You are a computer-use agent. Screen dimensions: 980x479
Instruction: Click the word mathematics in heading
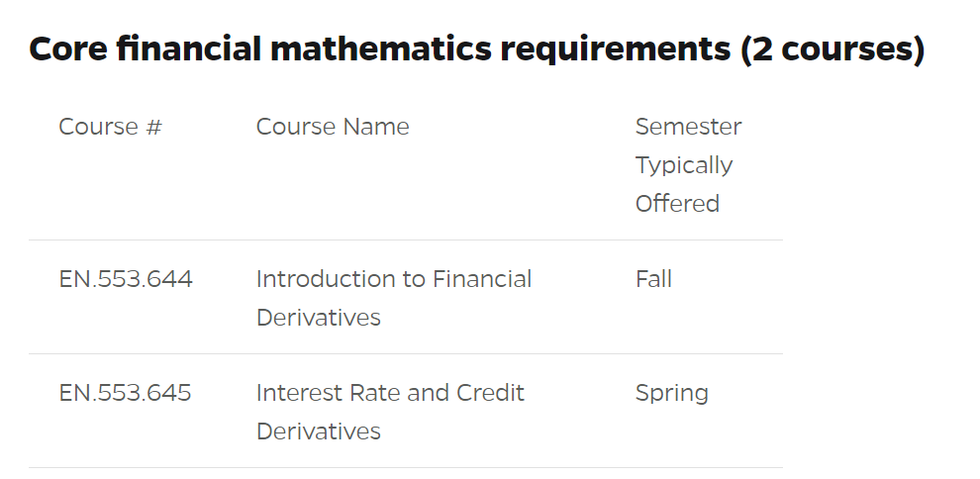coord(381,49)
